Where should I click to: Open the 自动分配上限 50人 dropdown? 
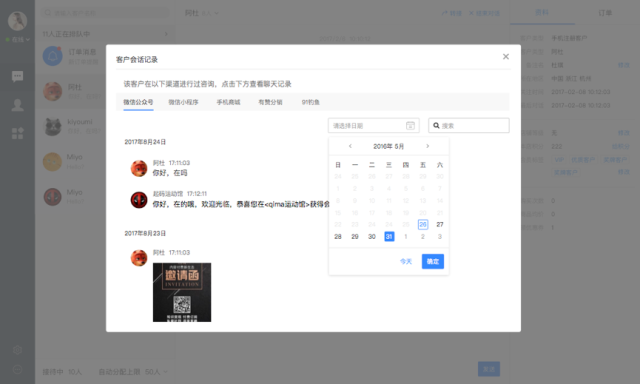pyautogui.click(x=133, y=372)
